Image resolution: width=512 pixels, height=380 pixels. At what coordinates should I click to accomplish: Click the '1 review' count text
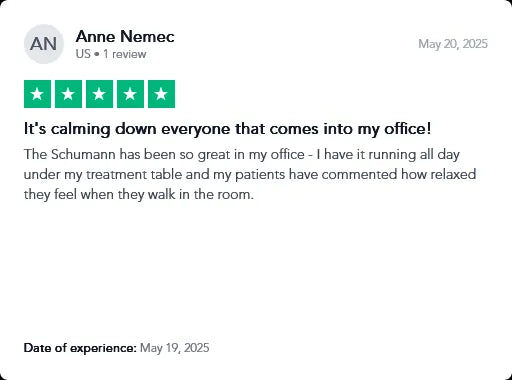click(x=125, y=54)
